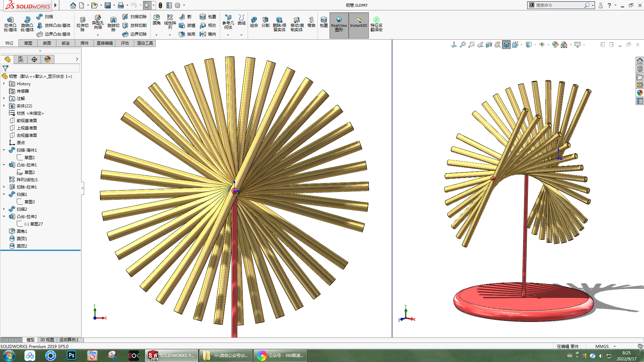The image size is (644, 362).
Task: Collapse the 扫描-薄件1 feature node
Action: [x=4, y=150]
